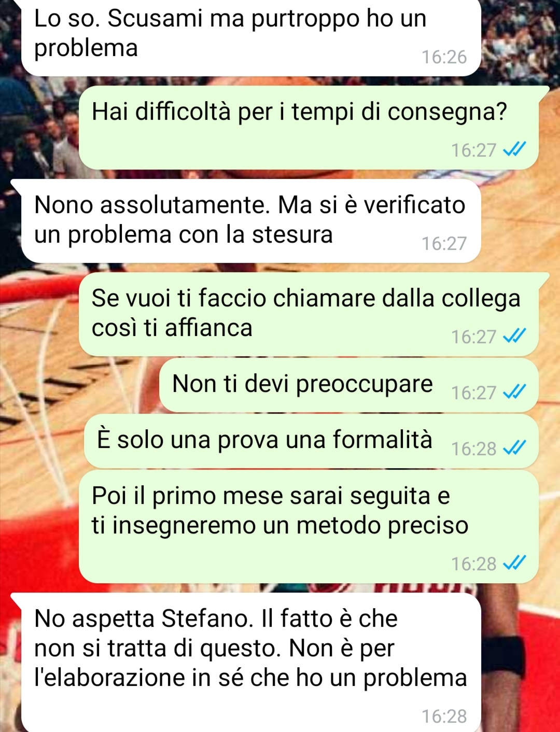This screenshot has width=560, height=732.
Task: Tap the blue double-check on 'Hai difficoltà' message
Action: point(514,150)
